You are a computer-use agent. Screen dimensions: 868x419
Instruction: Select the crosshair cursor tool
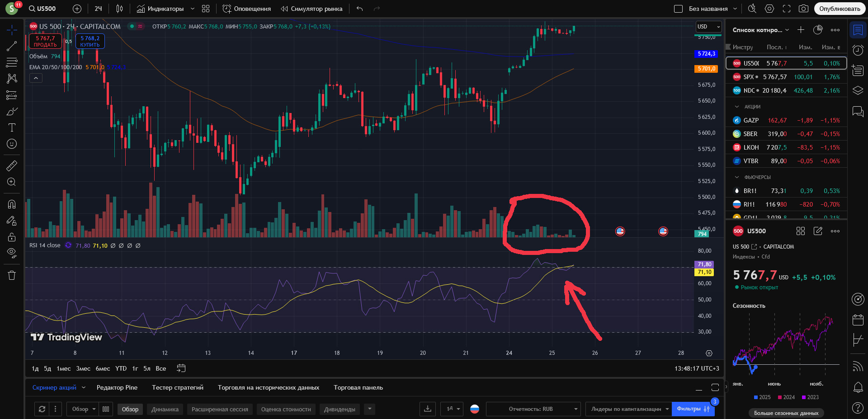[x=12, y=30]
